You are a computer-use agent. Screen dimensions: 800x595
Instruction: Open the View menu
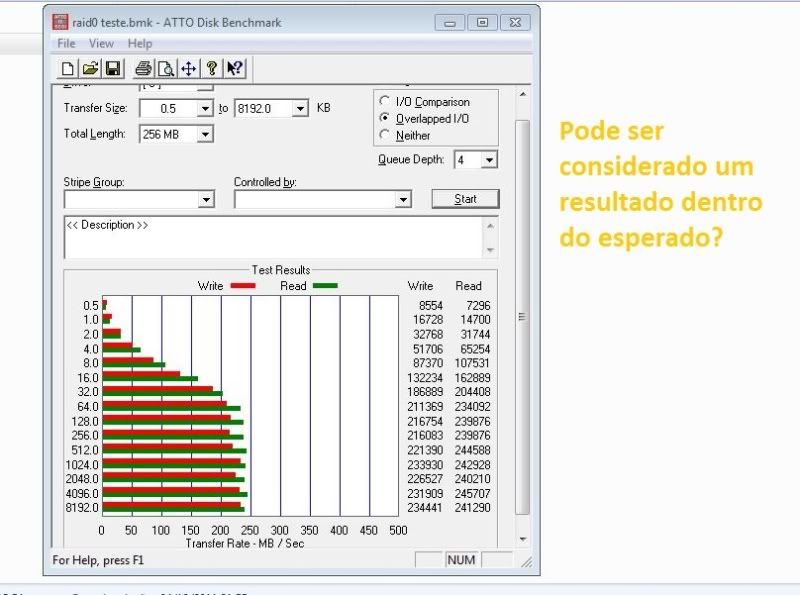coord(101,44)
